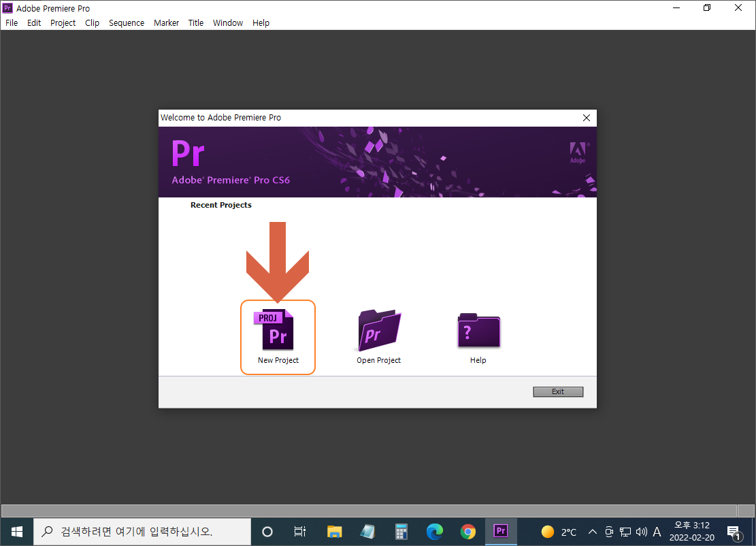Screen dimensions: 756x546
Task: Click the Meet Now camera tray icon
Action: coord(609,532)
